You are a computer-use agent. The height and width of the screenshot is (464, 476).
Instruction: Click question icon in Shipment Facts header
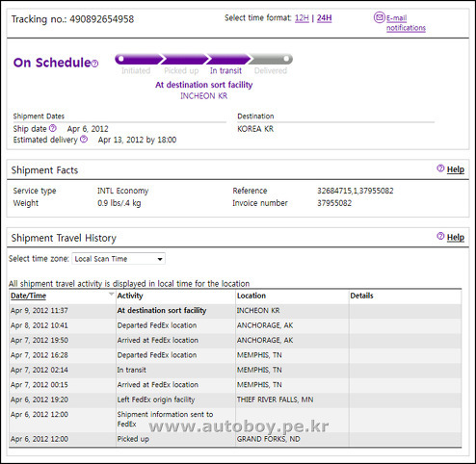pos(440,168)
